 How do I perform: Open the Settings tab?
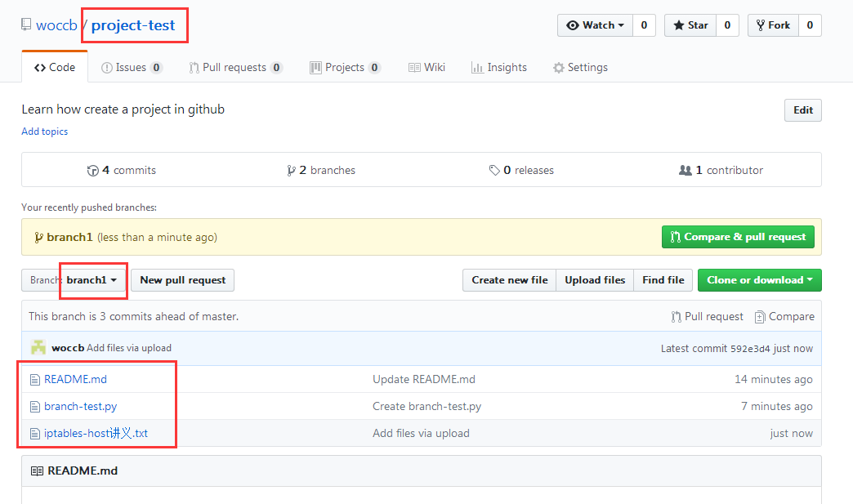[580, 68]
